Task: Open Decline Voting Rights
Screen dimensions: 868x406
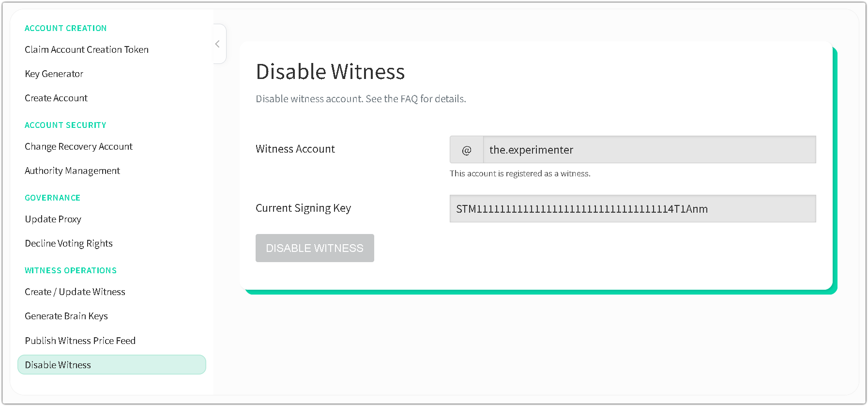Action: pyautogui.click(x=69, y=243)
